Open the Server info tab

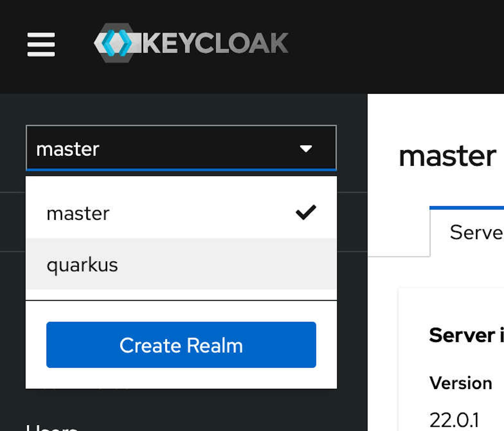pyautogui.click(x=467, y=232)
